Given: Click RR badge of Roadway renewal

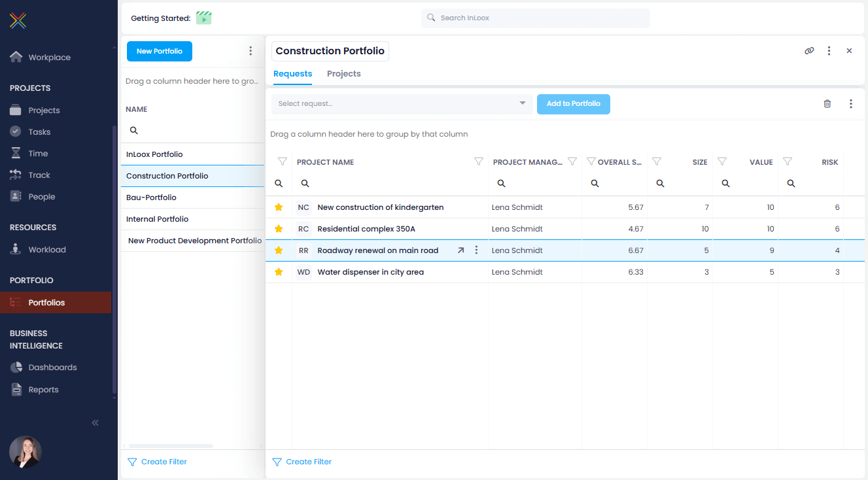Looking at the screenshot, I should (304, 250).
